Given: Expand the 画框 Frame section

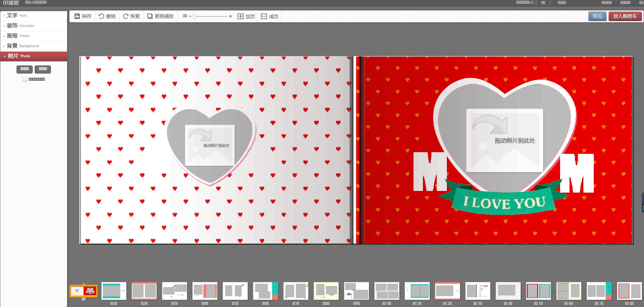Looking at the screenshot, I should (18, 36).
